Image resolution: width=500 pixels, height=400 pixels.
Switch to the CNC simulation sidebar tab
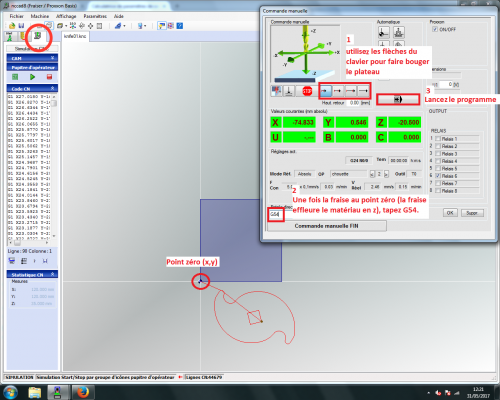[x=38, y=36]
